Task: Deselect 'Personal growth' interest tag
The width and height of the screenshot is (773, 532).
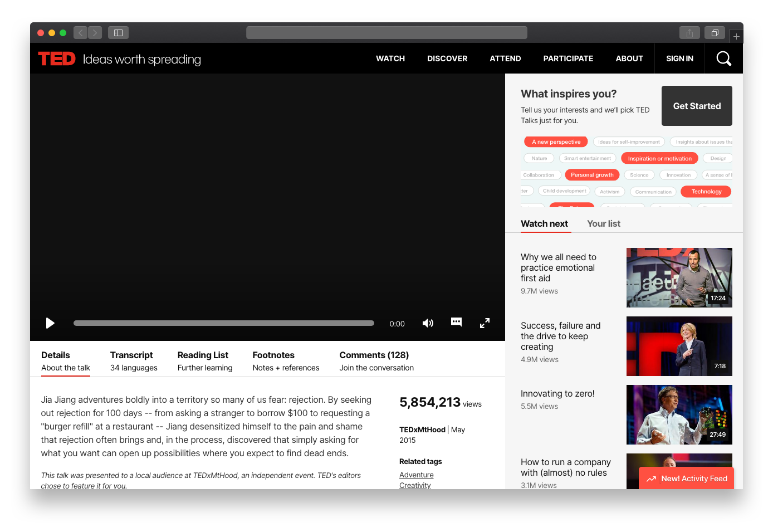Action: 592,175
